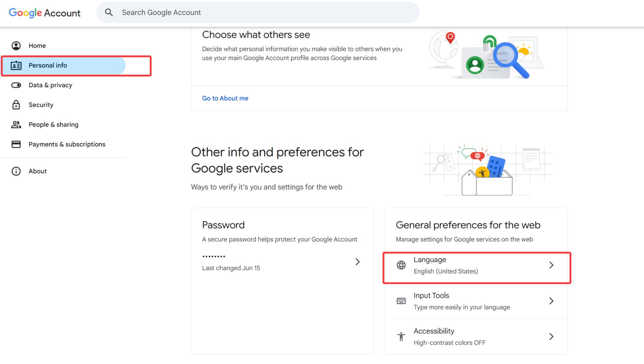Click the Security padlock icon
The width and height of the screenshot is (644, 364).
pyautogui.click(x=16, y=105)
